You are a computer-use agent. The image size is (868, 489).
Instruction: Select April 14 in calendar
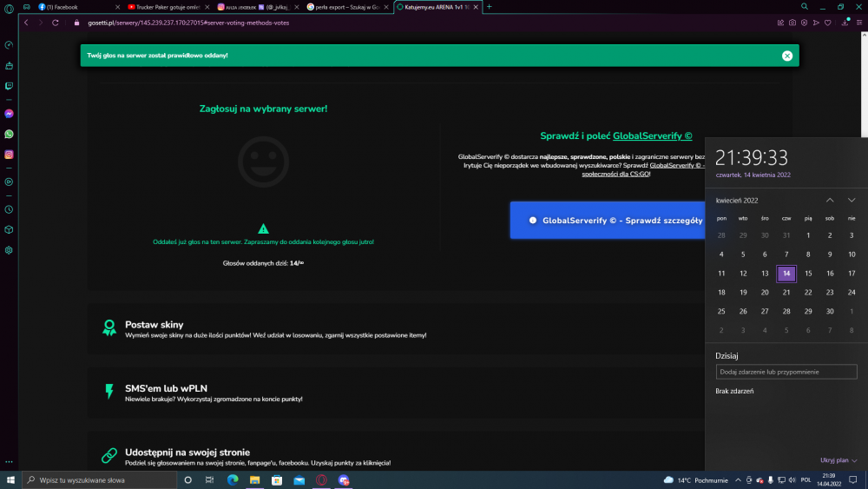tap(786, 274)
